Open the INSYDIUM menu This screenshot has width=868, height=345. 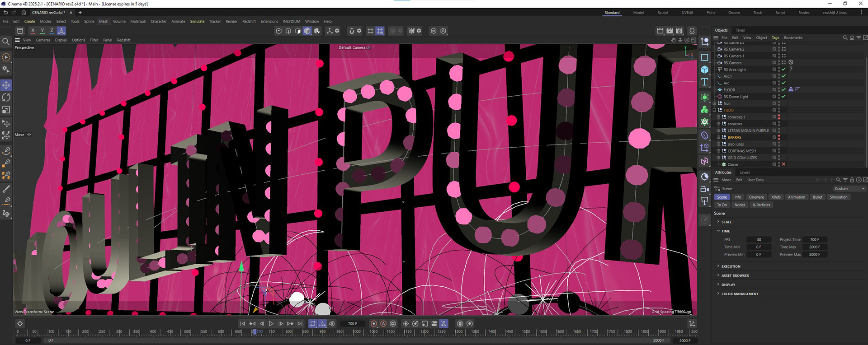tap(292, 21)
